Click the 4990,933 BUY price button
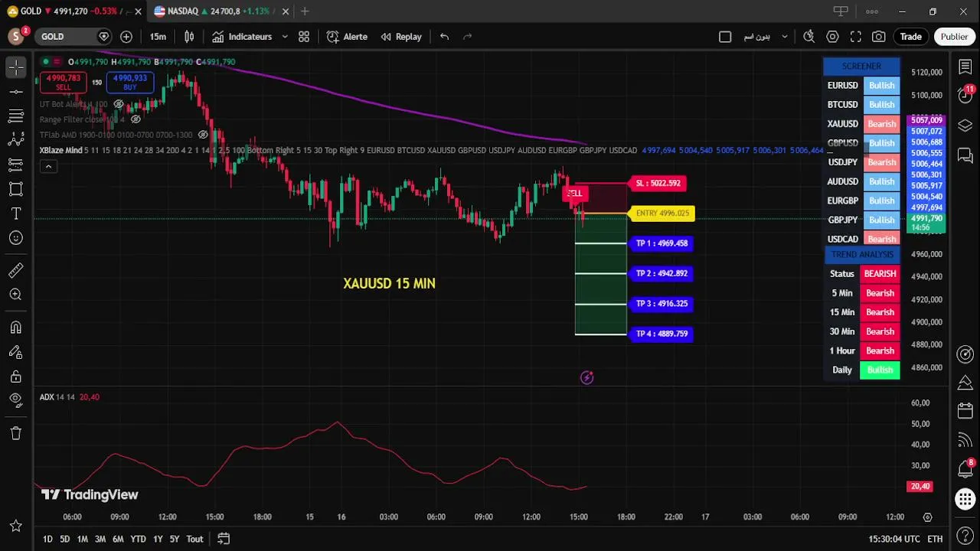 pyautogui.click(x=130, y=82)
